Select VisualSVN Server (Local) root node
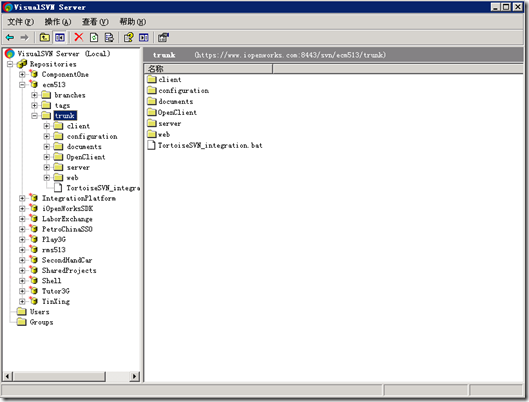Viewport: 529px width, 402px height. (64, 54)
